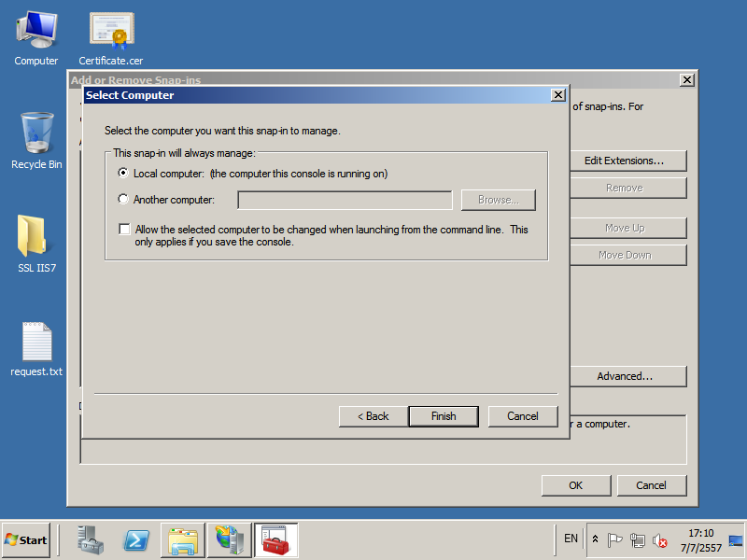Open the Start menu
This screenshot has width=747, height=560.
[26, 540]
